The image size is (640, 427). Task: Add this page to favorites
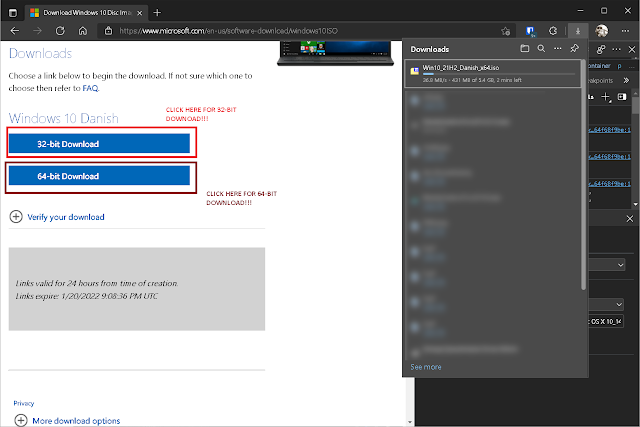click(x=506, y=31)
